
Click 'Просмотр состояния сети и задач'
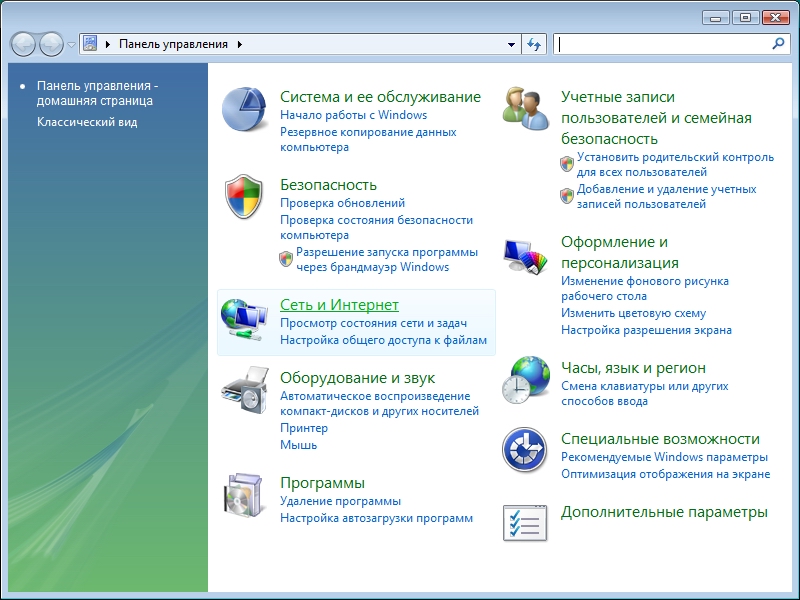(x=373, y=323)
